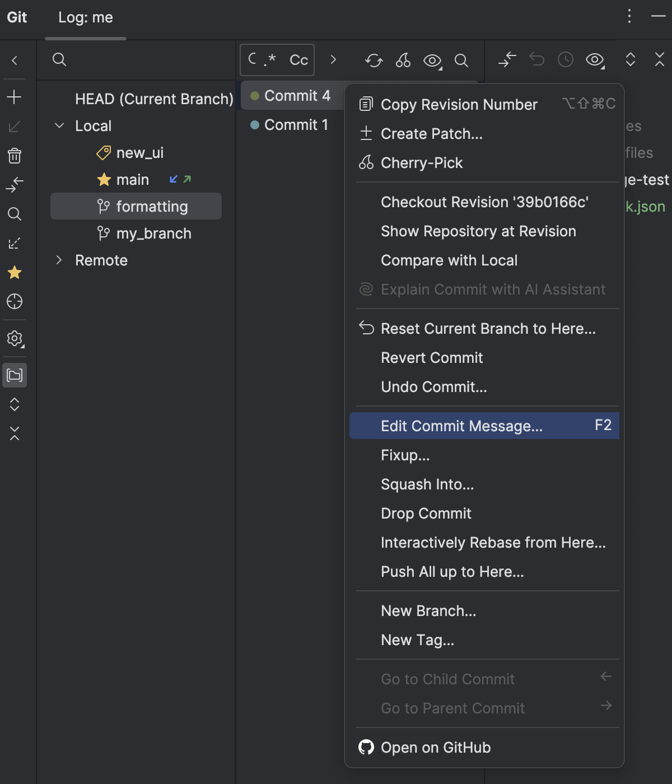Select the Cherry-Pick toolbar icon

[403, 60]
